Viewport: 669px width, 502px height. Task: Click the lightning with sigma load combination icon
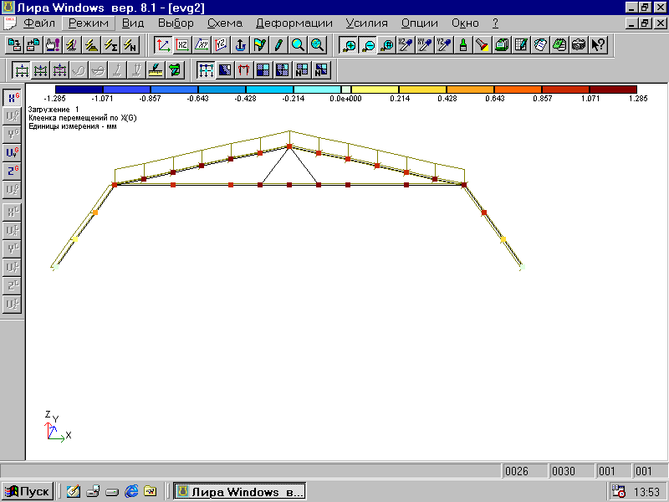111,45
